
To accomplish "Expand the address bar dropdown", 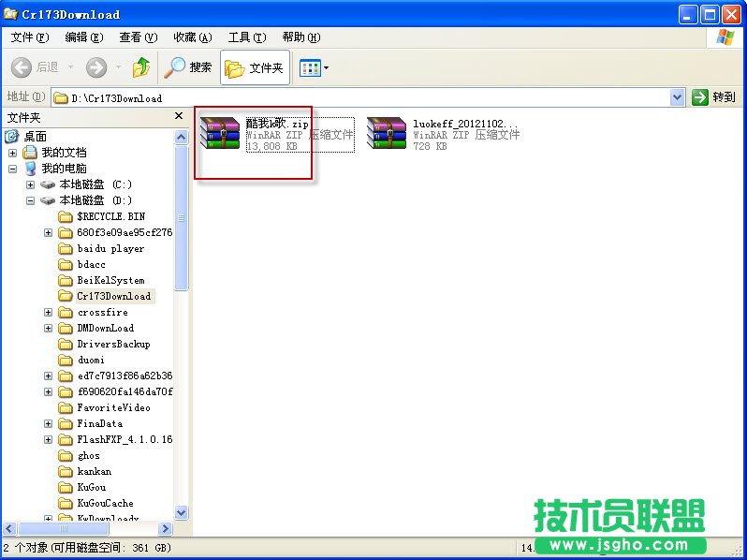I will 678,97.
